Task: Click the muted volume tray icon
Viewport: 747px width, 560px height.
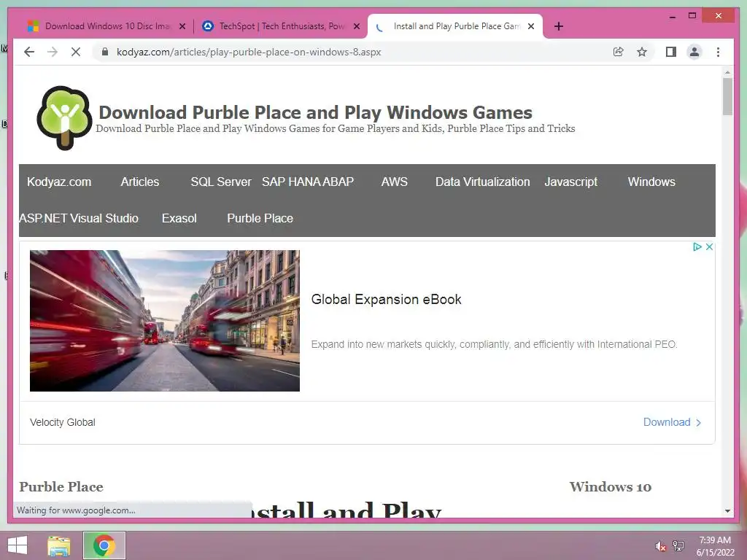Action: click(x=660, y=546)
